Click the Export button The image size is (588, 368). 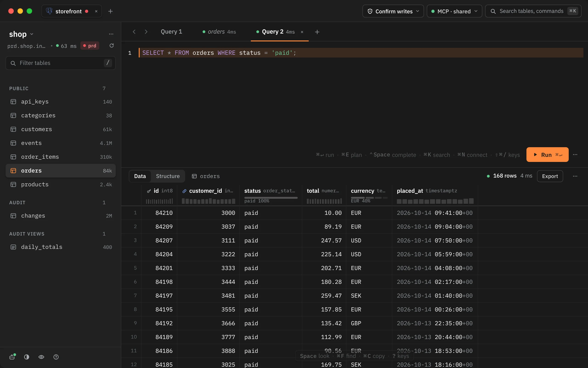coord(550,176)
